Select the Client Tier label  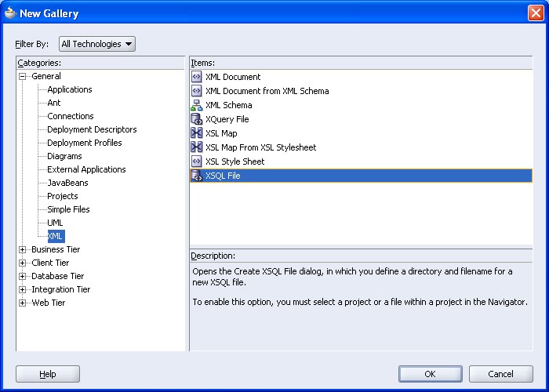[x=50, y=263]
